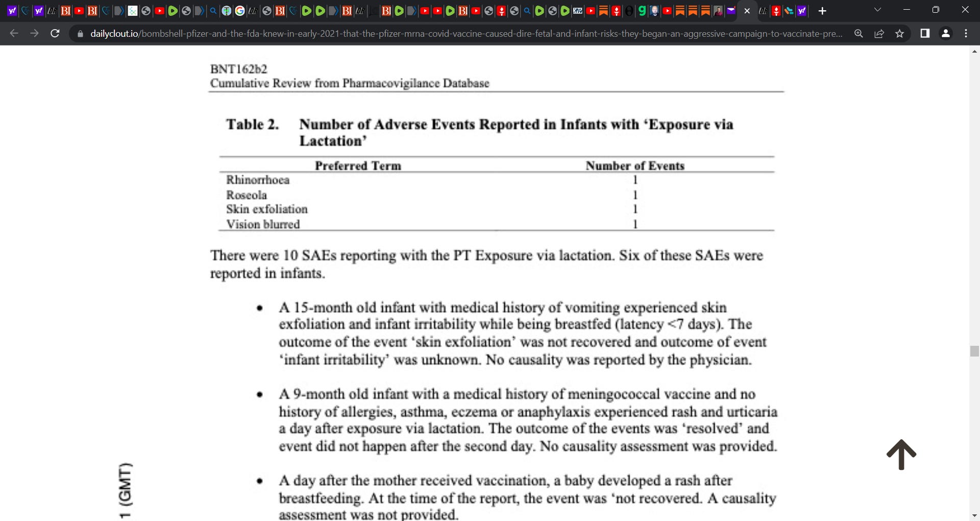Open a new tab with the plus button
The width and height of the screenshot is (980, 521).
(x=822, y=11)
